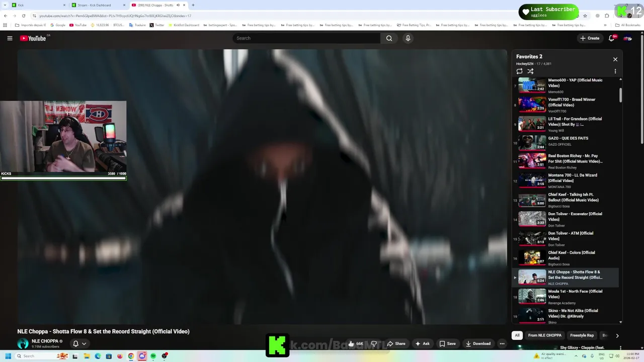Click the Ask button
Image resolution: width=644 pixels, height=362 pixels.
[422, 344]
